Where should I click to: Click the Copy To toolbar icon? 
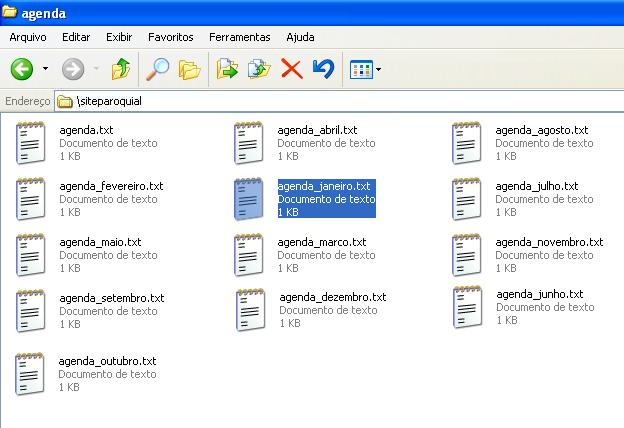click(259, 69)
